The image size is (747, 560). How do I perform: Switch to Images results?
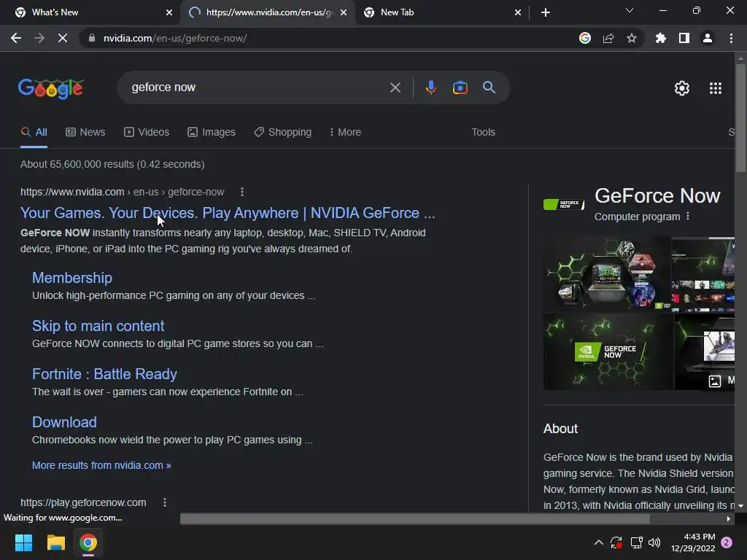coord(211,132)
